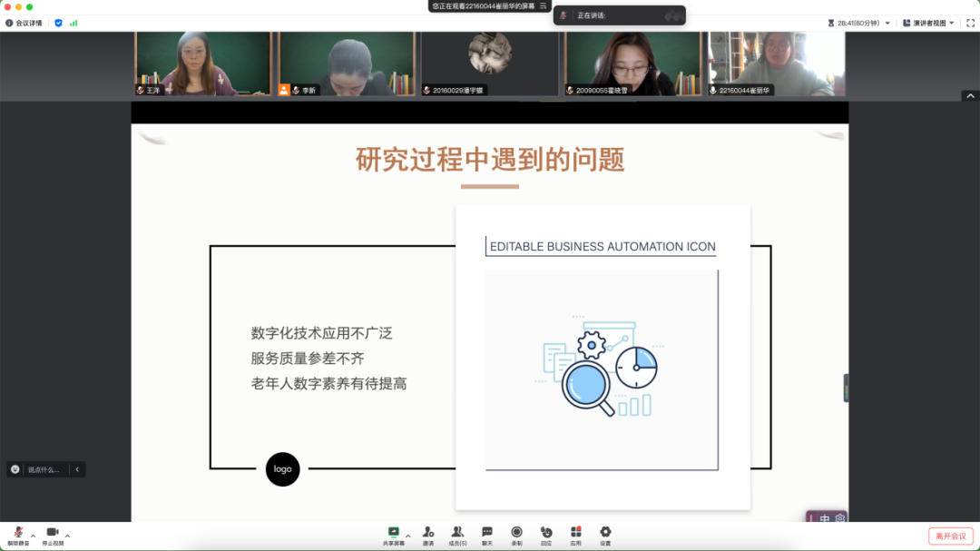Image resolution: width=980 pixels, height=551 pixels.
Task: Select 李新's video thumbnail
Action: 346,64
